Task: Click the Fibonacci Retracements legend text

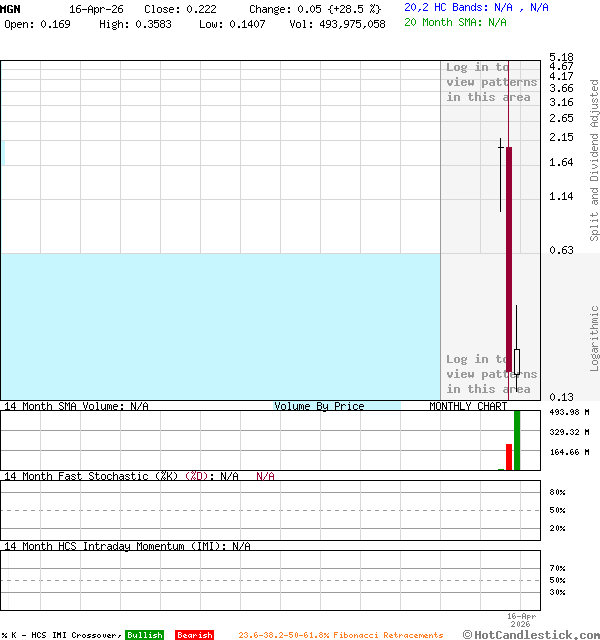Action: (x=340, y=635)
